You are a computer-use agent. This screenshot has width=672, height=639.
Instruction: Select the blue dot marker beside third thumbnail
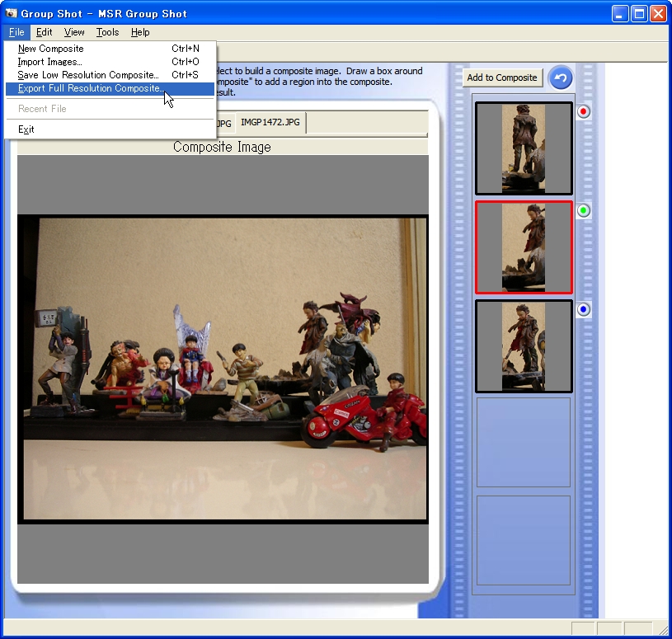[583, 309]
